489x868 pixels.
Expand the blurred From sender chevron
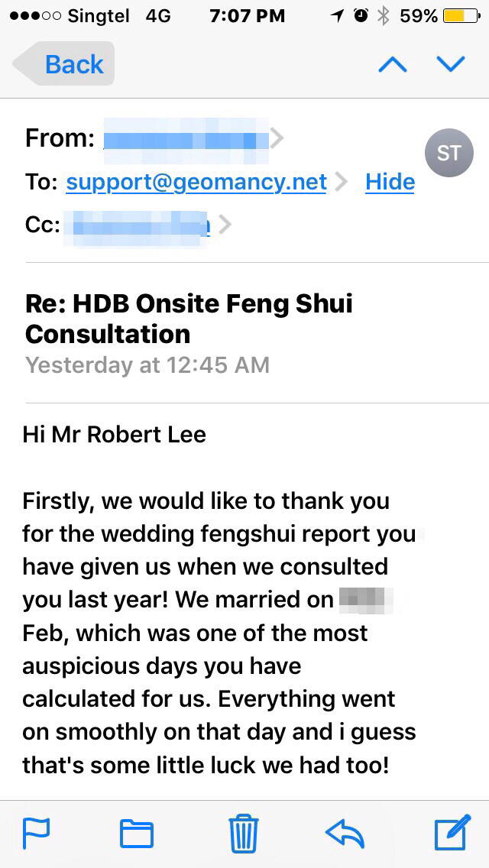tap(277, 138)
